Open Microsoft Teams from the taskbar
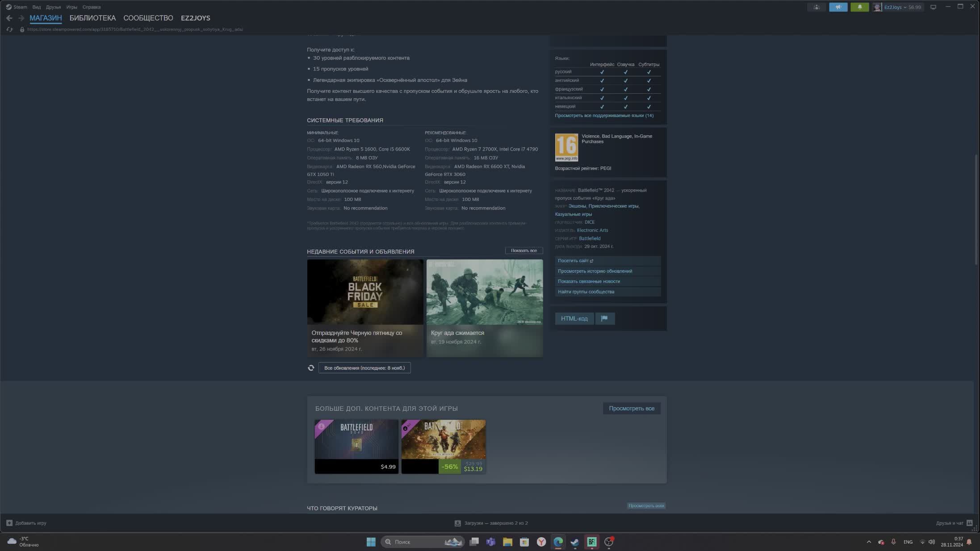Image resolution: width=980 pixels, height=551 pixels. (491, 542)
